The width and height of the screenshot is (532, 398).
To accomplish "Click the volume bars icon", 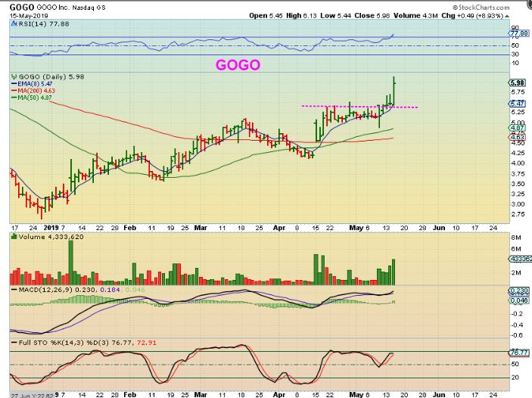I will tap(14, 237).
